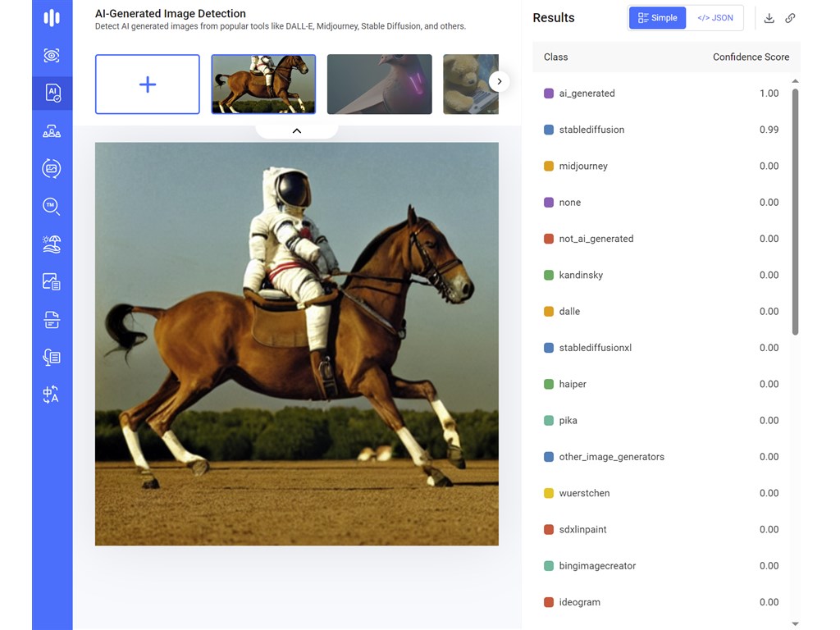Click the scroll-up arrow in the results panel
The height and width of the screenshot is (630, 840).
click(x=793, y=80)
